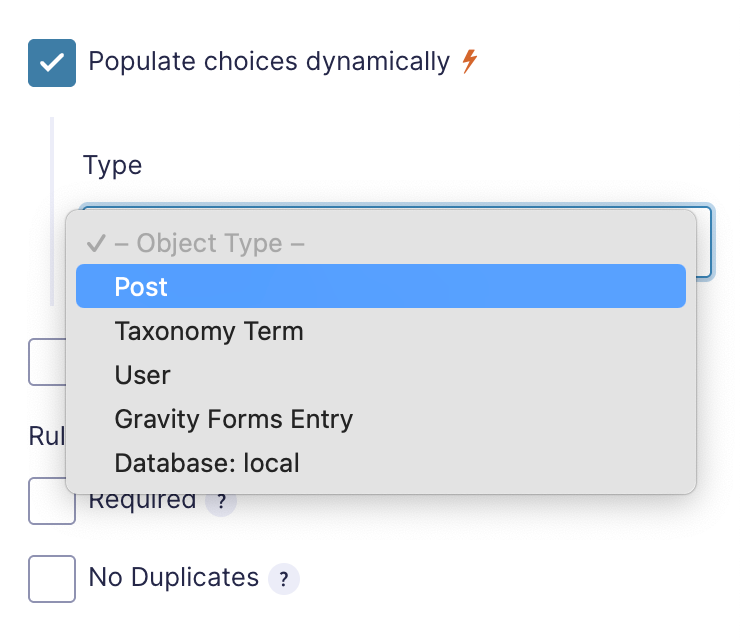Open the No Duplicates help icon

click(284, 579)
